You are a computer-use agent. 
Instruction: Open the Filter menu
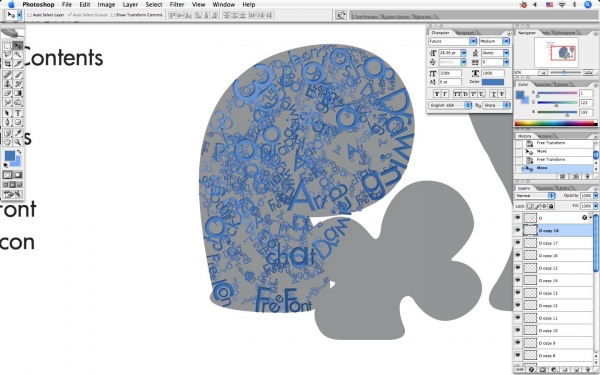[x=177, y=5]
